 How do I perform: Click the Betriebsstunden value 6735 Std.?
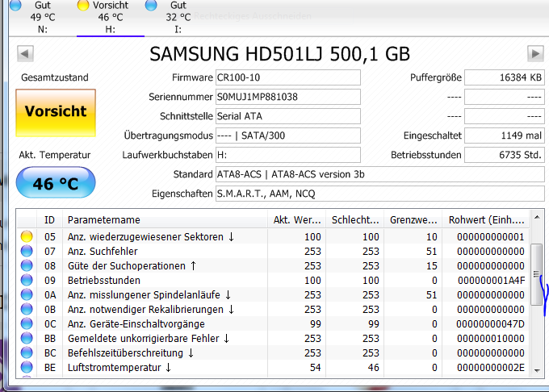coord(505,155)
